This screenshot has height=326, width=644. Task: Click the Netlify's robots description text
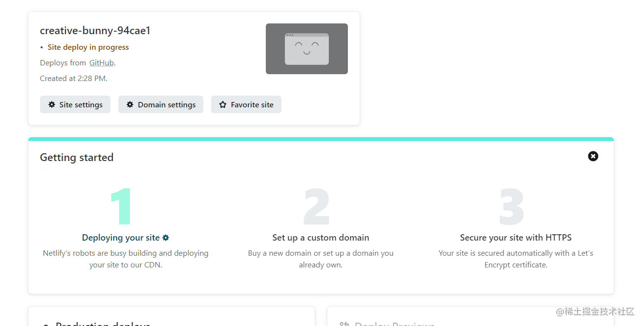pyautogui.click(x=126, y=259)
